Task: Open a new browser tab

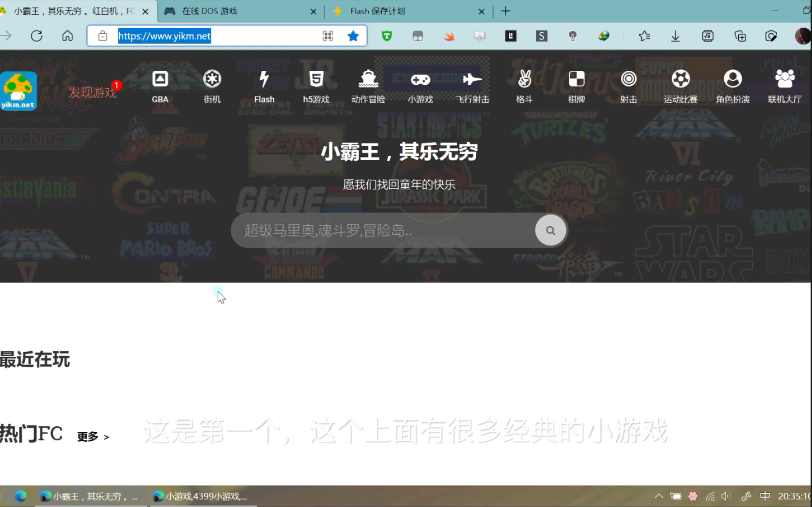Action: pyautogui.click(x=505, y=11)
